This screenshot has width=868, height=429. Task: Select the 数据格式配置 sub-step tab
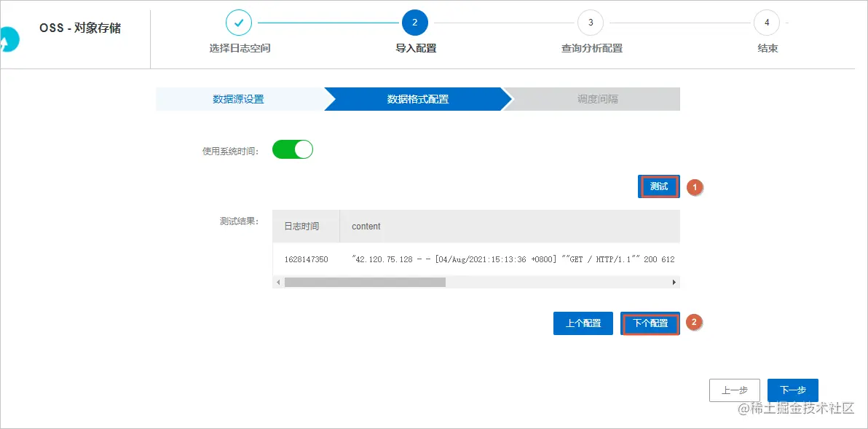[418, 100]
